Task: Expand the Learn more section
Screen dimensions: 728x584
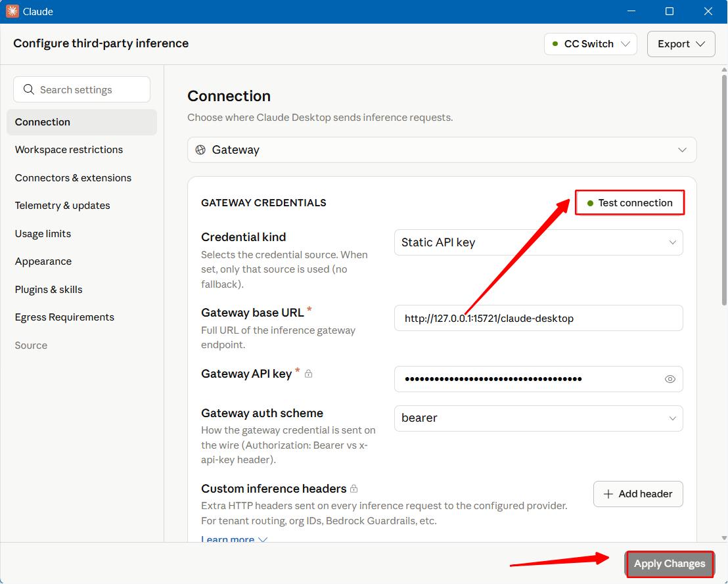Action: click(x=234, y=539)
